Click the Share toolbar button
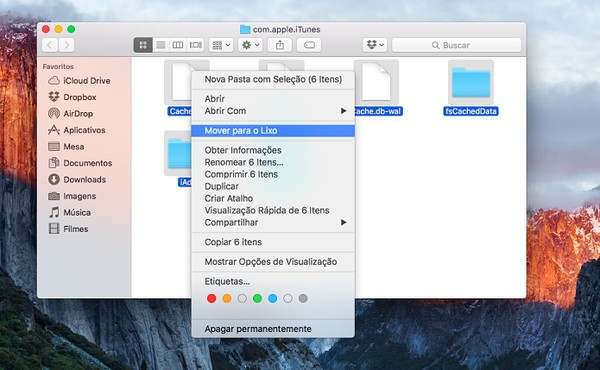 (x=280, y=45)
